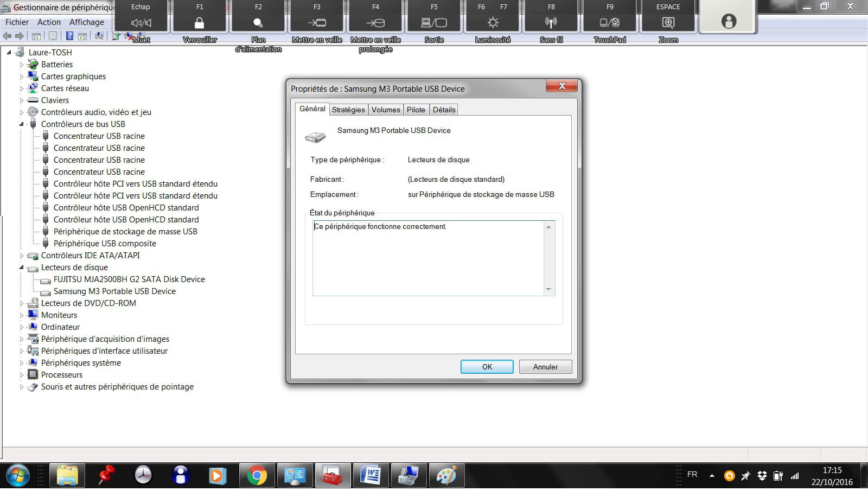Open Microsoft Word from the taskbar
The width and height of the screenshot is (868, 504).
coord(371,476)
